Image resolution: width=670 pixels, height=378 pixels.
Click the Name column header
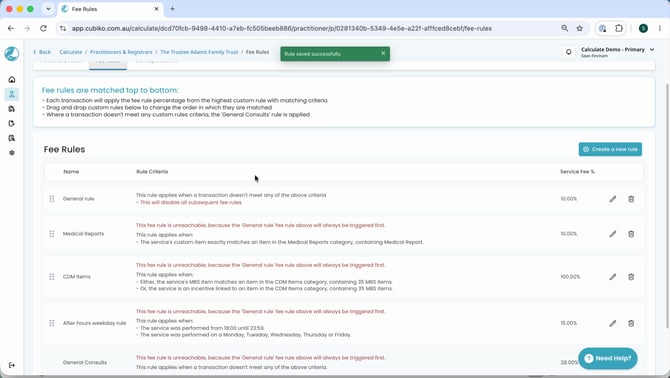[71, 172]
